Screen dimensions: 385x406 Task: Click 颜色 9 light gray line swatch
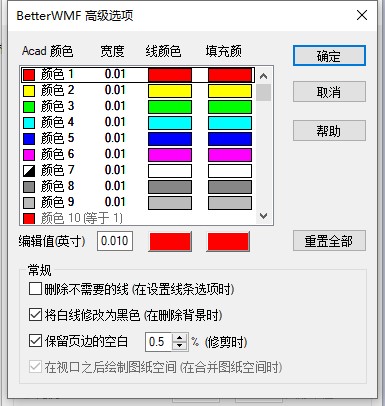pos(170,203)
